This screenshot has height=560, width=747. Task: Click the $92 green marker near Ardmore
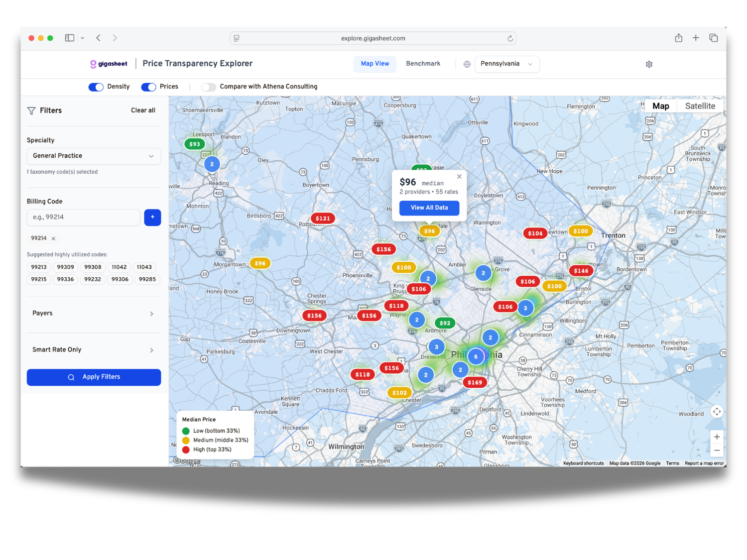(x=445, y=323)
